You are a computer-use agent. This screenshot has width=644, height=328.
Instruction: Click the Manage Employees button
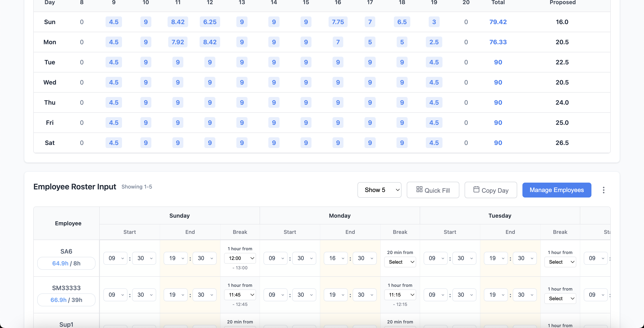(x=557, y=190)
